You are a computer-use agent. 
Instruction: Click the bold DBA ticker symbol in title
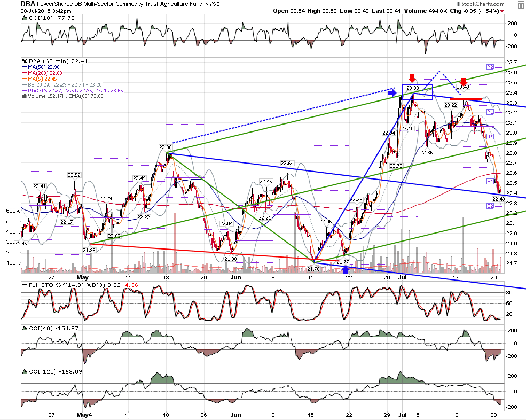click(28, 4)
